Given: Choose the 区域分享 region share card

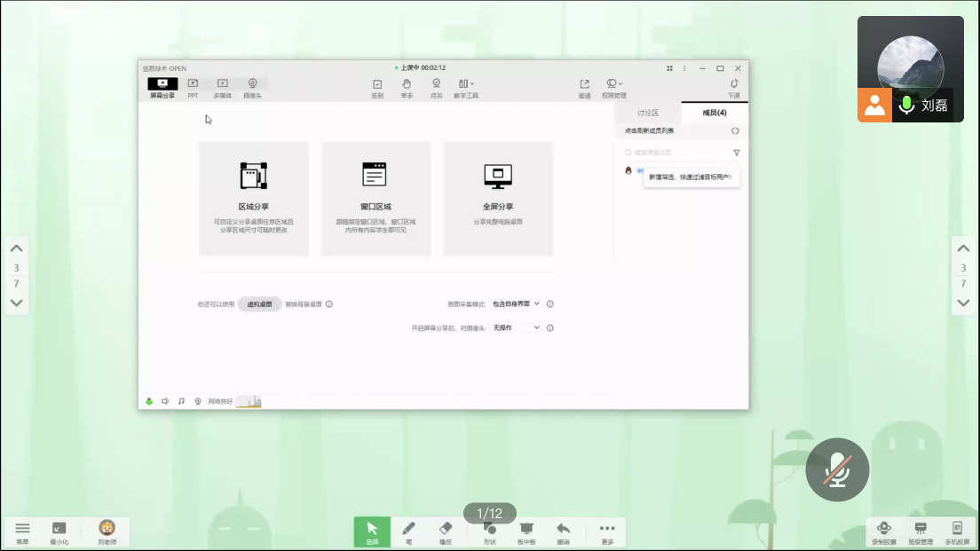Looking at the screenshot, I should click(x=254, y=199).
